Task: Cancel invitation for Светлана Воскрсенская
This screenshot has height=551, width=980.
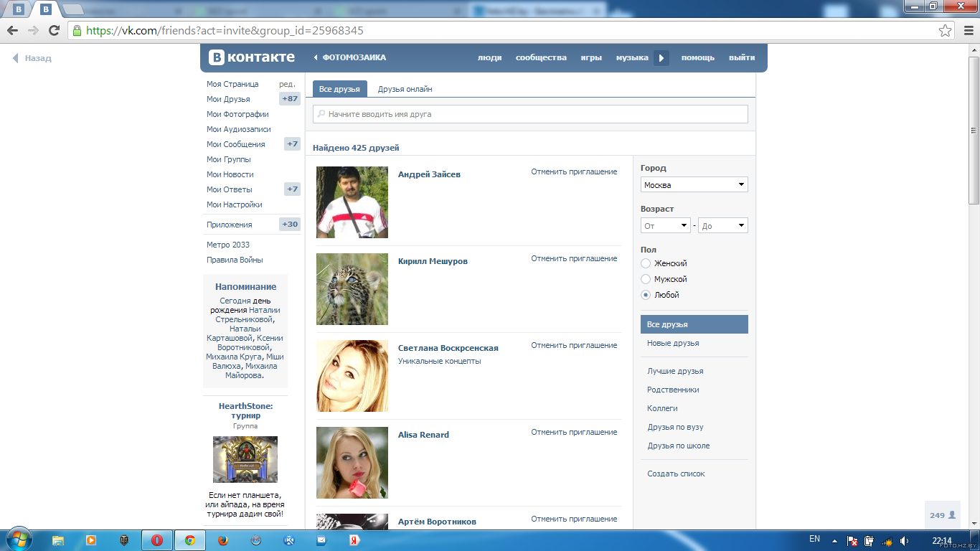Action: pos(574,345)
